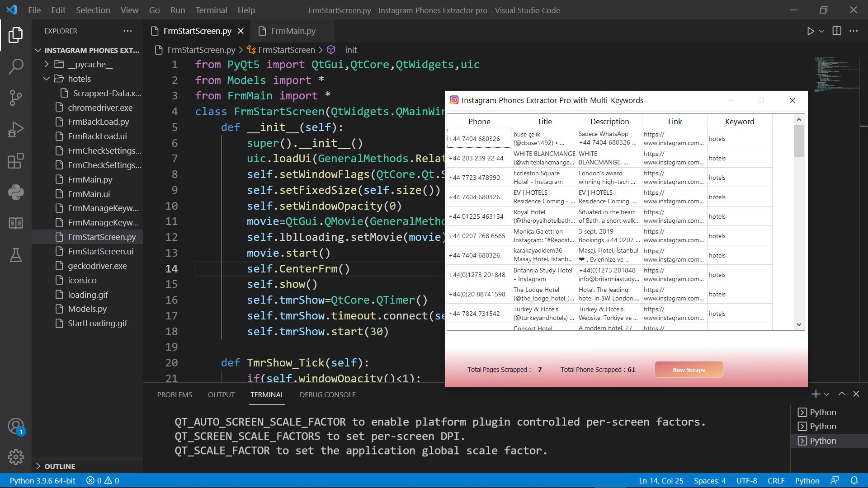Open the terminal launch profile dropdown
Screen dimensions: 868x488
pos(827,394)
